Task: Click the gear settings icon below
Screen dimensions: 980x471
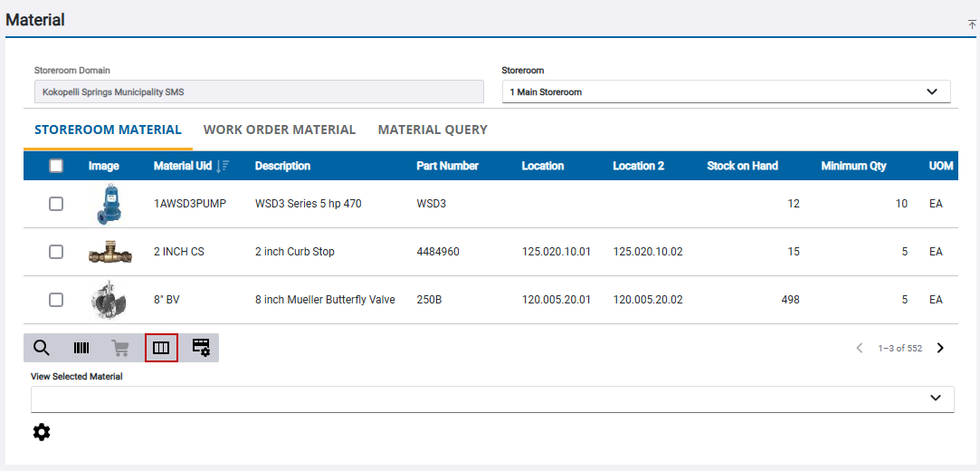Action: [x=42, y=432]
